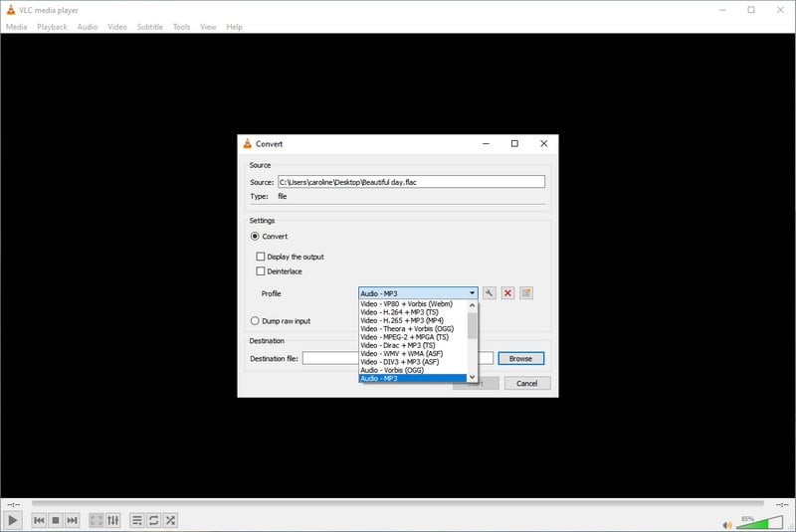
Task: Collapse the Profile dropdown combo box
Action: pos(418,293)
